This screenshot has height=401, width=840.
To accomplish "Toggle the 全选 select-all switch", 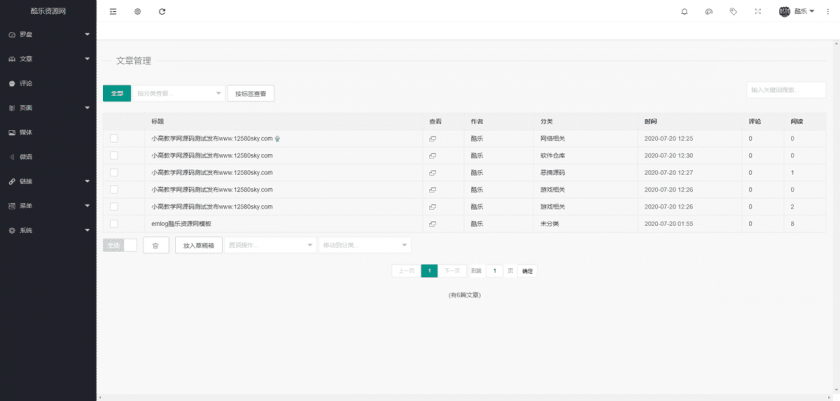I will [120, 245].
